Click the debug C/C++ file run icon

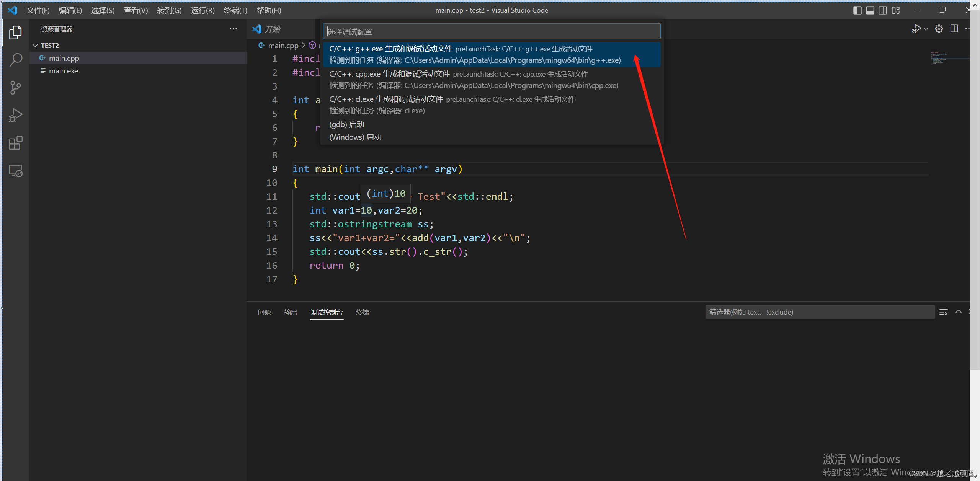(916, 29)
